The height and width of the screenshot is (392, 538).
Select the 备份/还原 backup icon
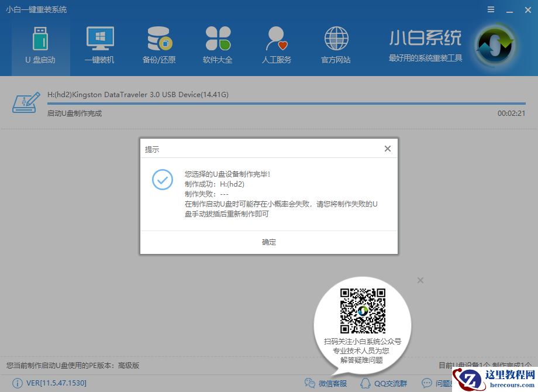tap(158, 44)
